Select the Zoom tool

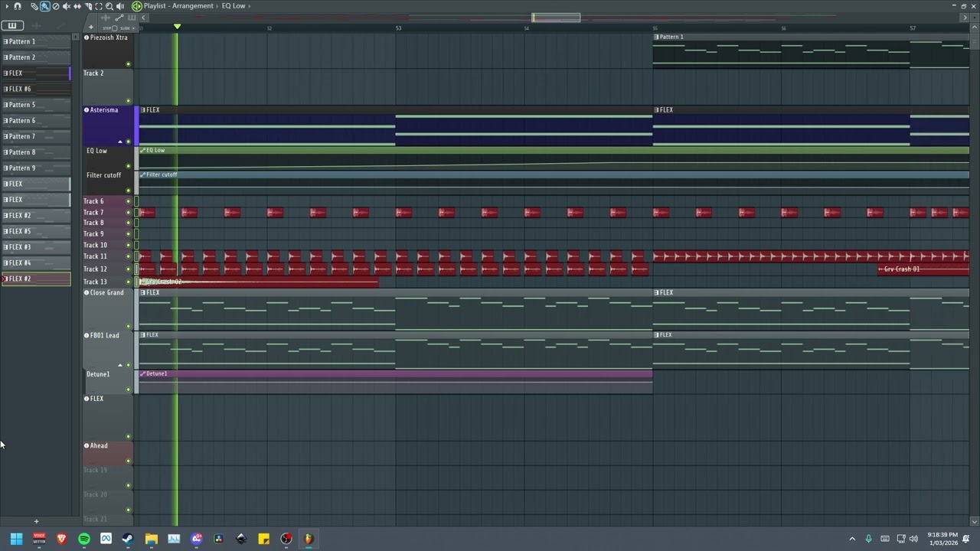pos(109,6)
